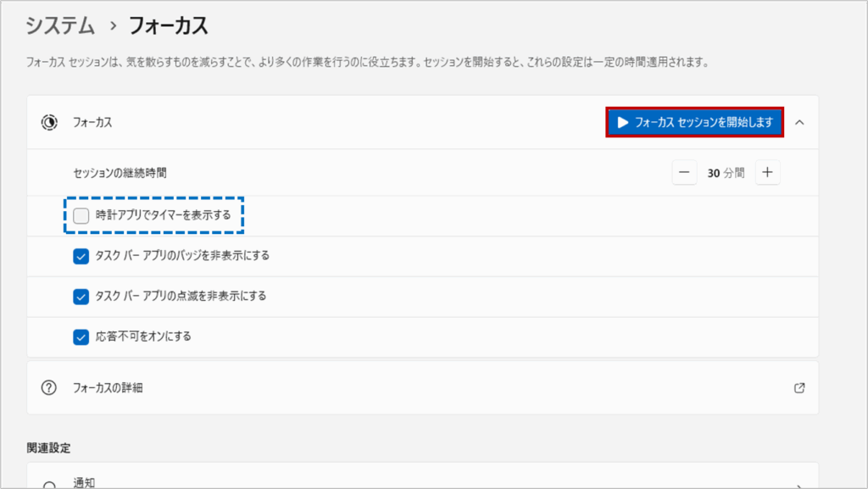Click the 関連設定 heading
Image resolution: width=868 pixels, height=489 pixels.
tap(48, 448)
